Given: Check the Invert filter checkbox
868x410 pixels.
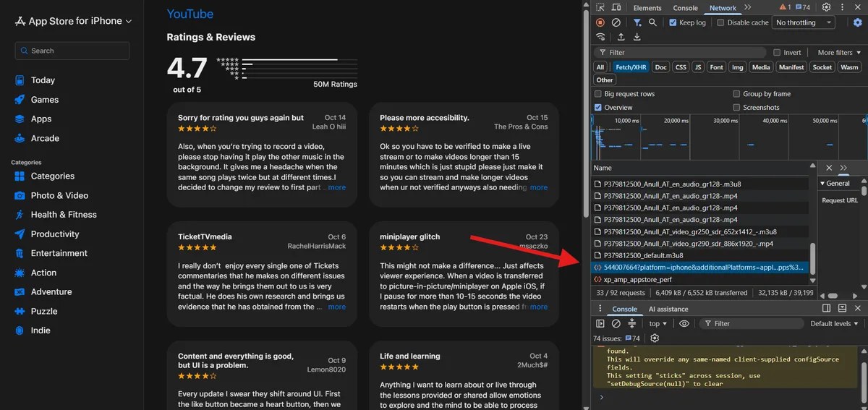Looking at the screenshot, I should coord(777,53).
